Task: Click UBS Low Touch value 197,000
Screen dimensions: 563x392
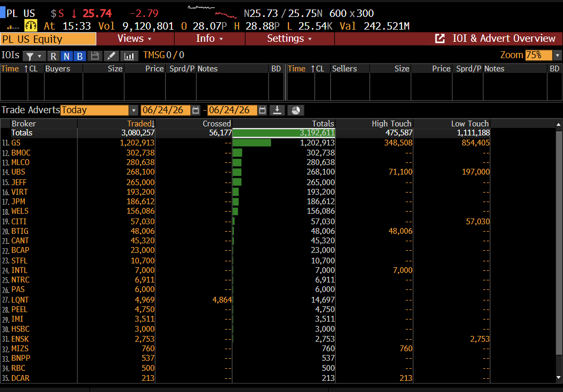Action: point(476,172)
